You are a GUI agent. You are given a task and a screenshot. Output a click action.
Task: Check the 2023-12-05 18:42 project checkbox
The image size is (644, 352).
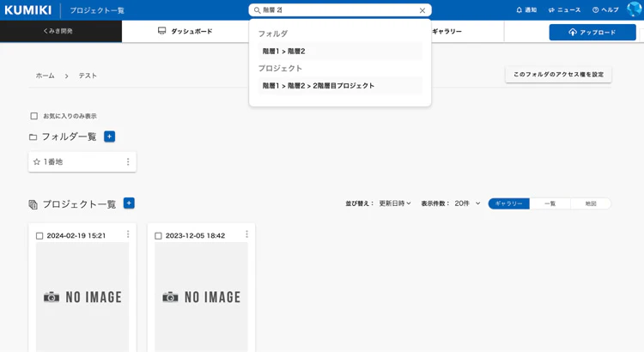coord(158,236)
